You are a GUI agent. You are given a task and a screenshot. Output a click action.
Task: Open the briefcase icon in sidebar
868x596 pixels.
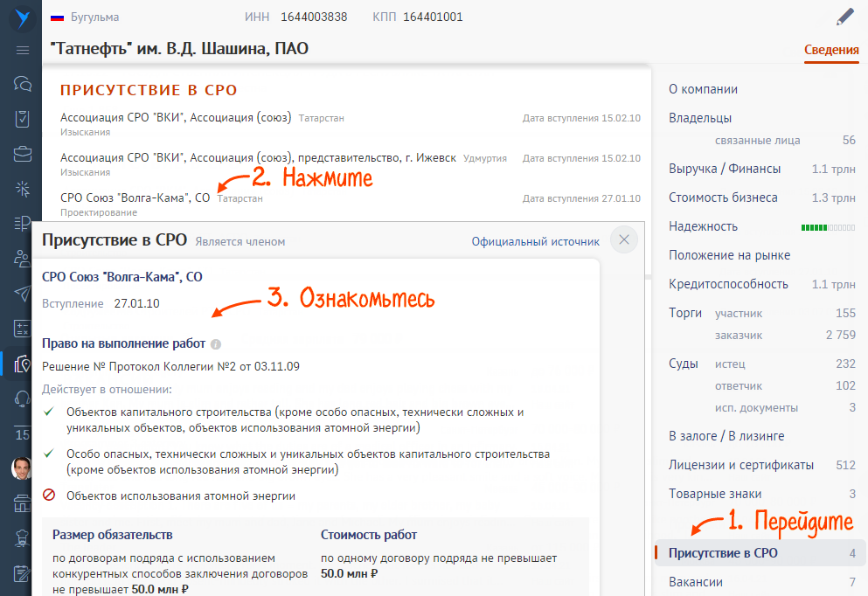click(x=22, y=153)
